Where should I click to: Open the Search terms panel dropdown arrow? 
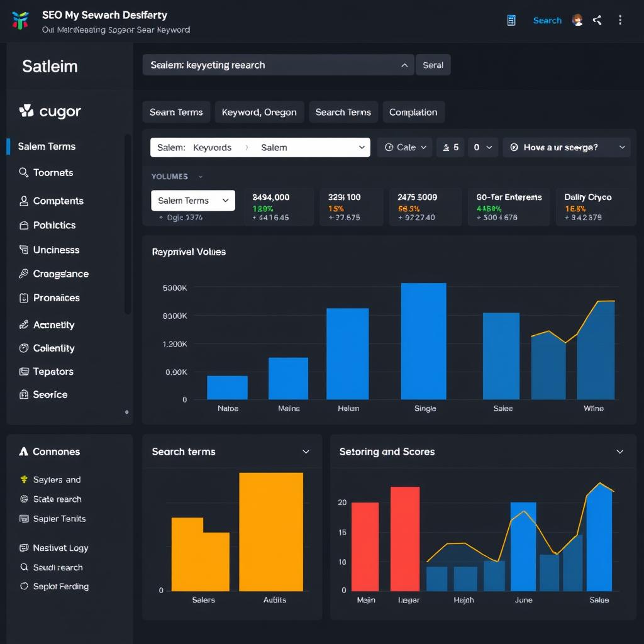click(x=307, y=452)
